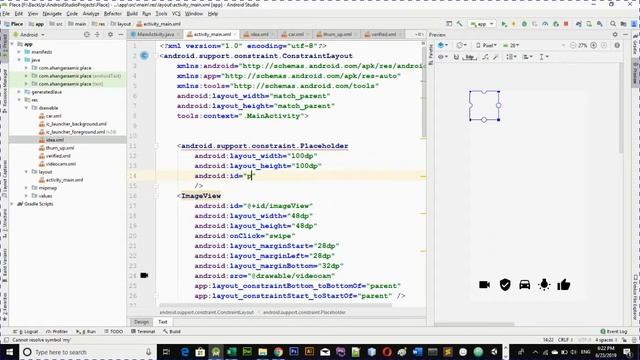The width and height of the screenshot is (640, 360).
Task: Open Project panel settings gear
Action: click(110, 35)
